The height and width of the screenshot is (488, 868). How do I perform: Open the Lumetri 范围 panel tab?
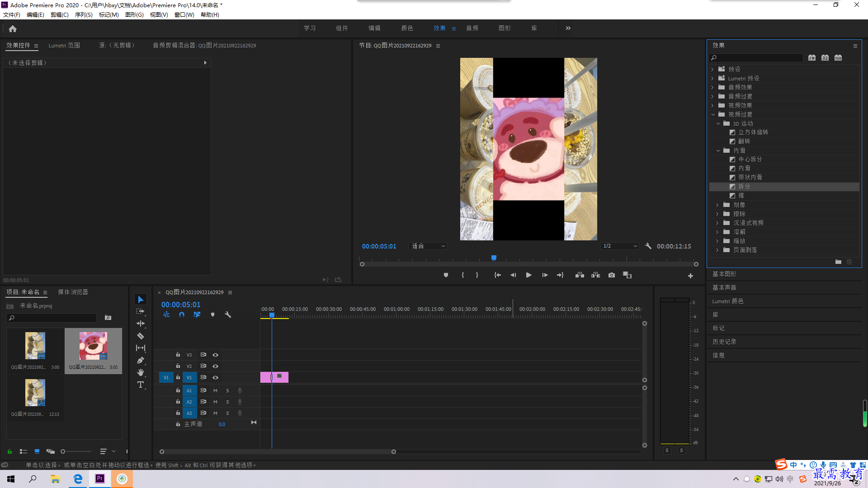[x=64, y=46]
